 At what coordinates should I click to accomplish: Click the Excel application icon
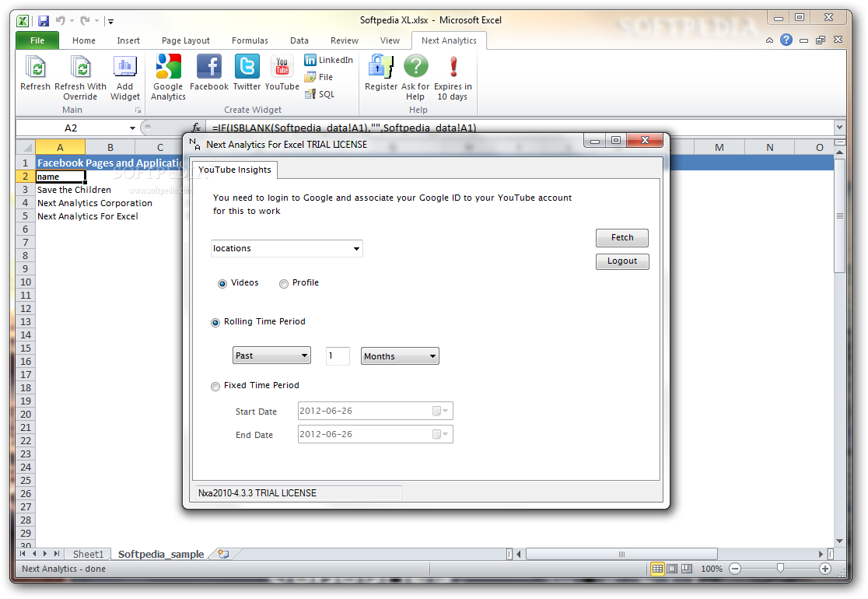[x=23, y=21]
